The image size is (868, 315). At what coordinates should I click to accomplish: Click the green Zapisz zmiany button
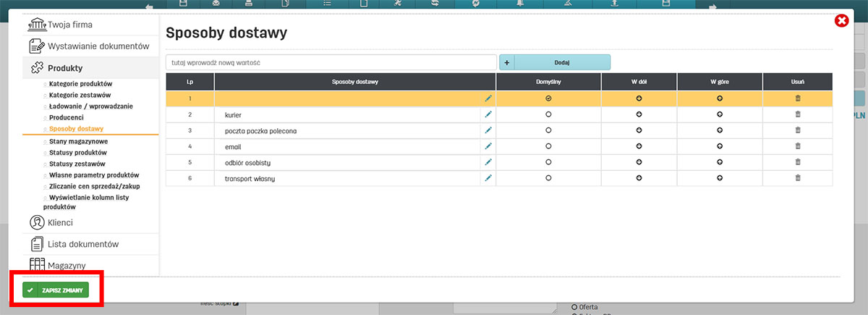tap(56, 290)
